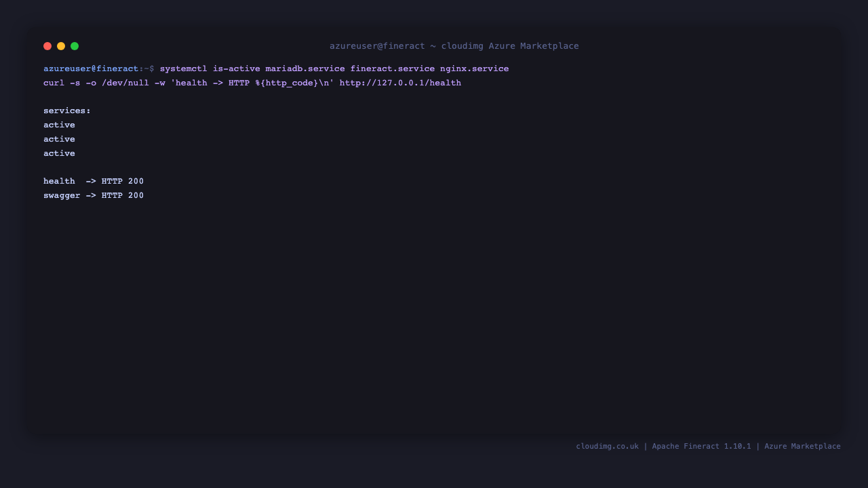Image resolution: width=868 pixels, height=488 pixels.
Task: Click the 'http://127.0.0.1/health' URL
Action: point(400,83)
